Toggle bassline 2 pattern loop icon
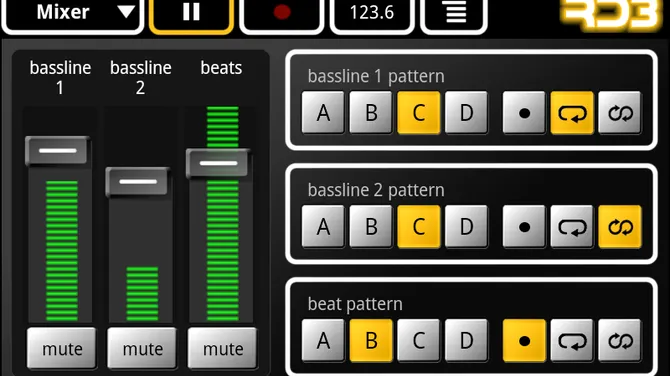This screenshot has width=670, height=376. (x=572, y=227)
